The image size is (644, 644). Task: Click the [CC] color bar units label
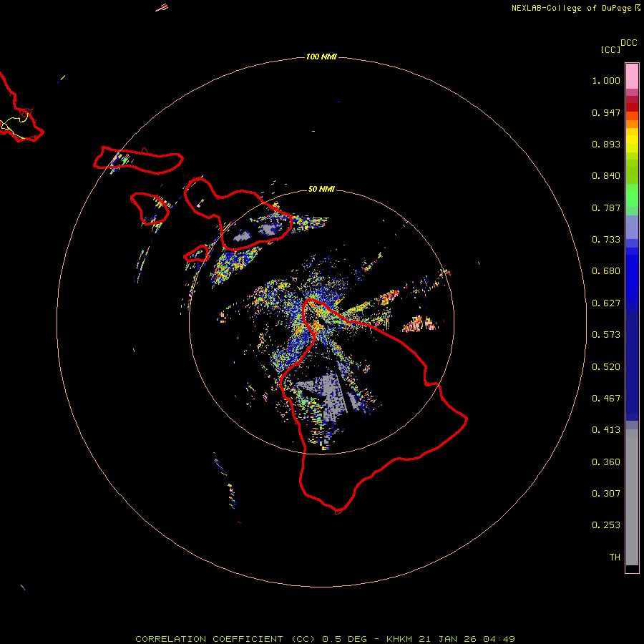pyautogui.click(x=610, y=49)
